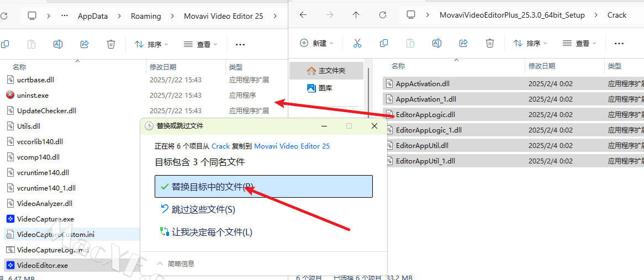Click Rename icon in left window toolbar
Viewport: 644px width, 280px height.
pos(58,44)
